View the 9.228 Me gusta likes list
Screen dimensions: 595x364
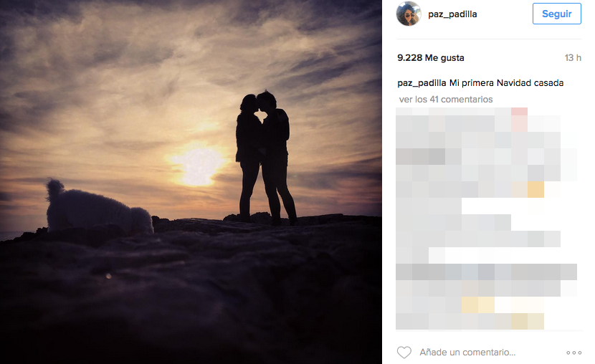pos(431,57)
